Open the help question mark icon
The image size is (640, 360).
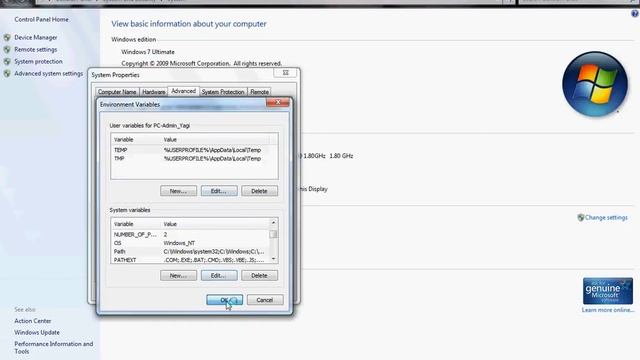pos(635,13)
